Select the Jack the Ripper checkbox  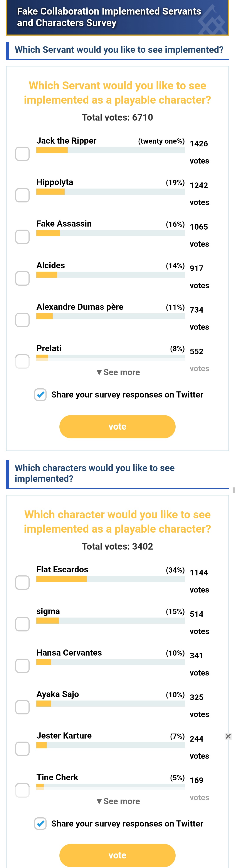click(x=22, y=154)
